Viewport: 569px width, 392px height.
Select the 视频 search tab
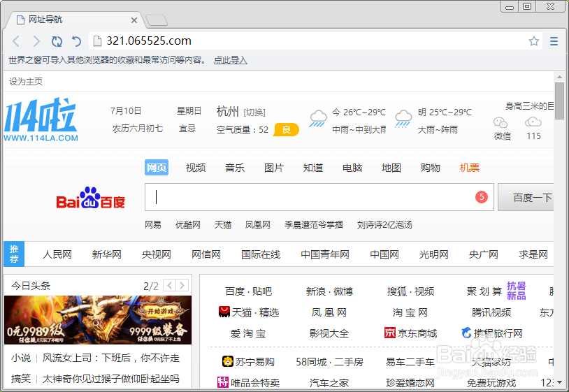[x=196, y=168]
